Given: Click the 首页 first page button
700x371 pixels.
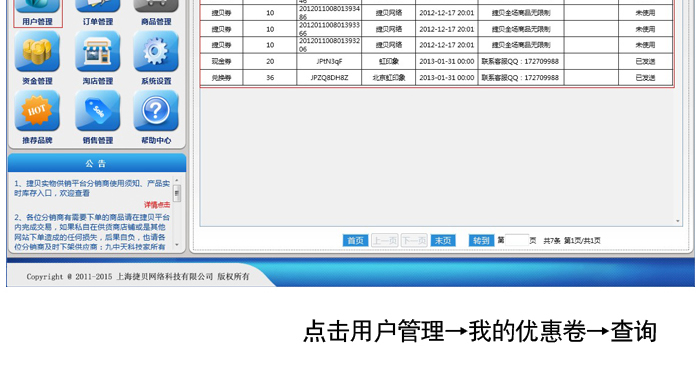Looking at the screenshot, I should pos(356,241).
